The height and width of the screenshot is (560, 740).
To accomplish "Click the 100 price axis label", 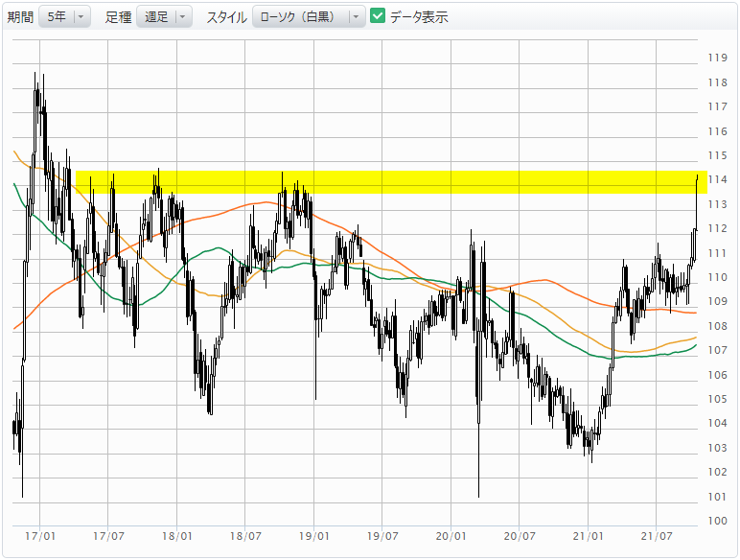I will pyautogui.click(x=717, y=521).
